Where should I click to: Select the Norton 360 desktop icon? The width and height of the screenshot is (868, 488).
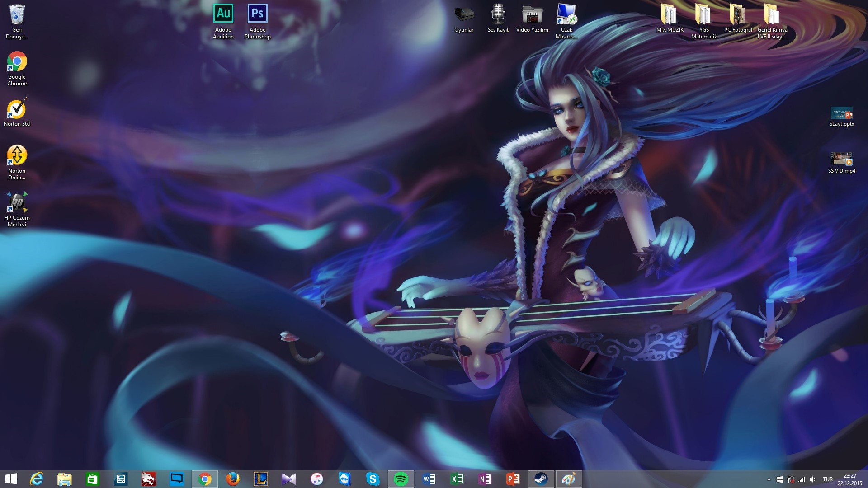click(x=17, y=112)
